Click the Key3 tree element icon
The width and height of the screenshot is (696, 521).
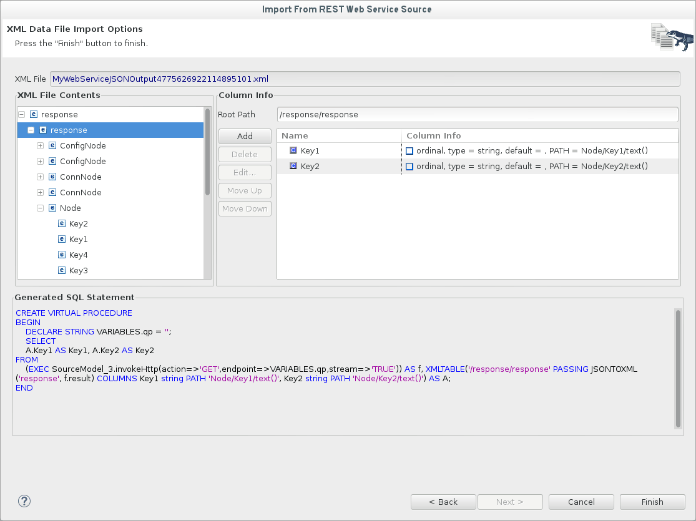[x=62, y=270]
